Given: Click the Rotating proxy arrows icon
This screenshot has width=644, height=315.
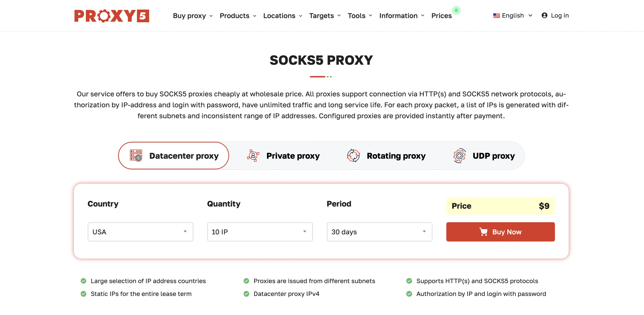Looking at the screenshot, I should [x=353, y=156].
